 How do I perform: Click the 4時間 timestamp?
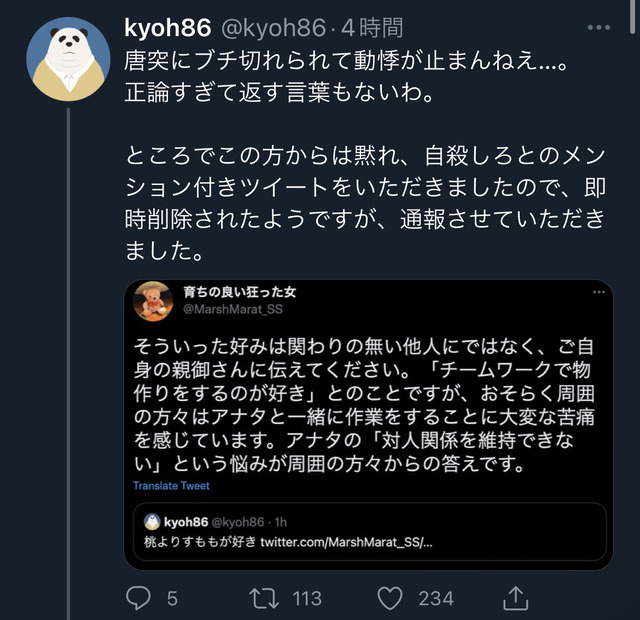[x=372, y=28]
